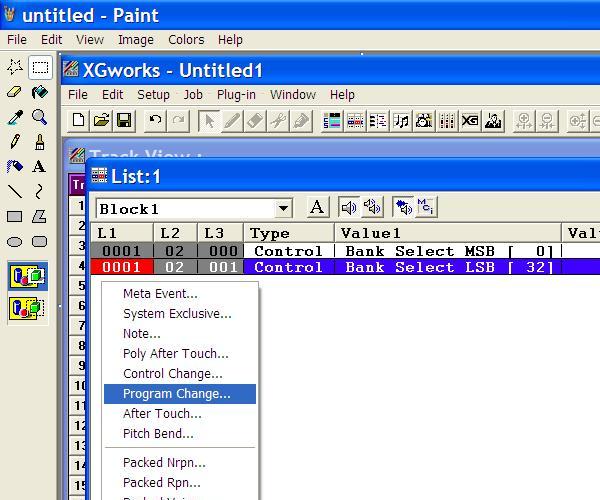Open Paint's View menu
The image size is (600, 500).
90,39
